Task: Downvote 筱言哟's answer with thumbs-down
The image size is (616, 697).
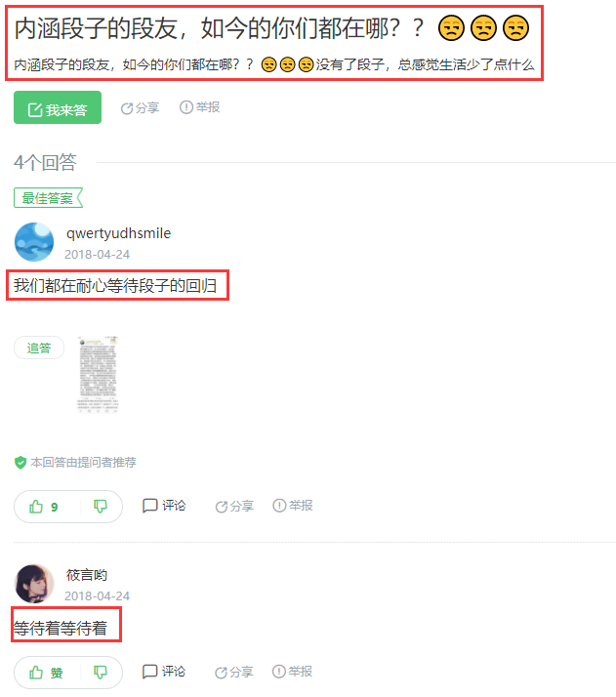Action: [101, 672]
